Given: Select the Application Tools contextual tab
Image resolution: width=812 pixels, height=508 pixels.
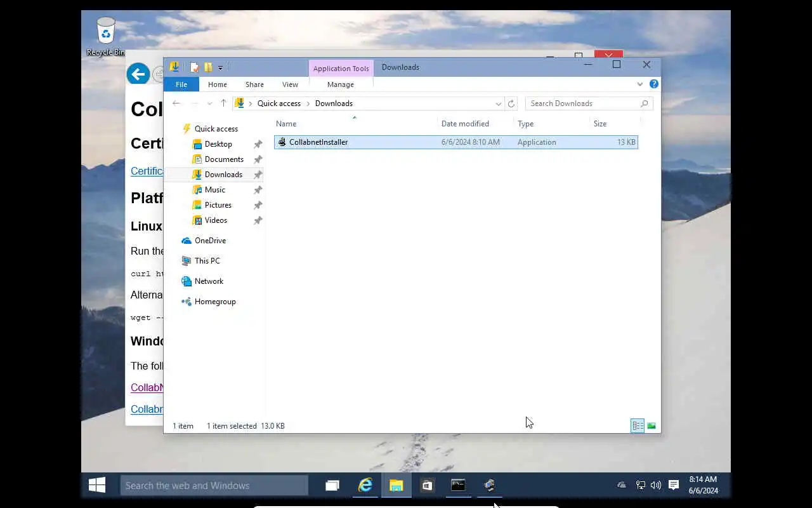Looking at the screenshot, I should [341, 69].
